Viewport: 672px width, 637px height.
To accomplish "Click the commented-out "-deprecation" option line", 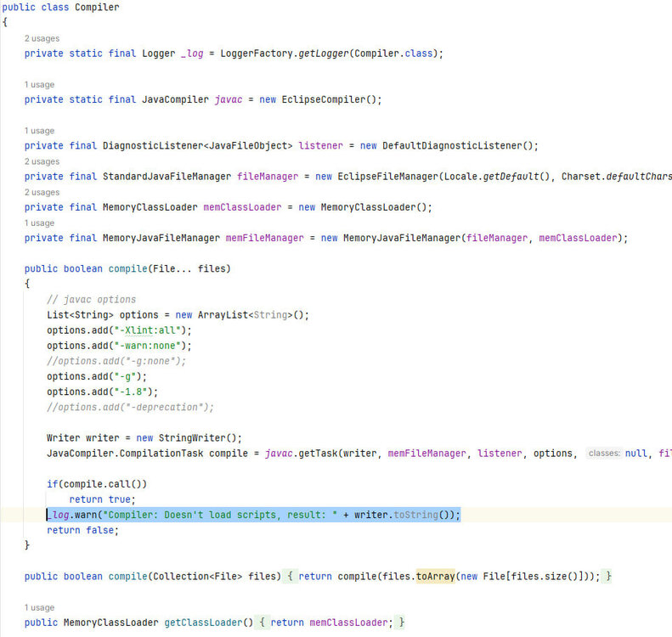I will pos(130,407).
